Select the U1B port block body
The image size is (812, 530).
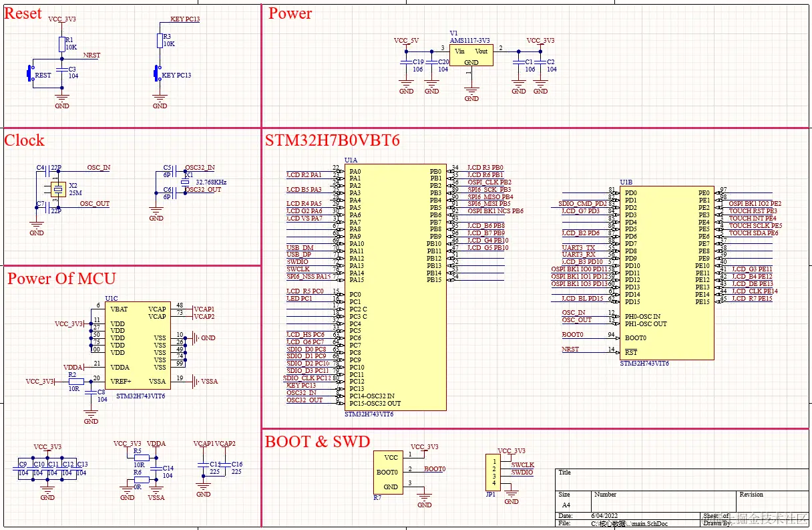coord(667,273)
